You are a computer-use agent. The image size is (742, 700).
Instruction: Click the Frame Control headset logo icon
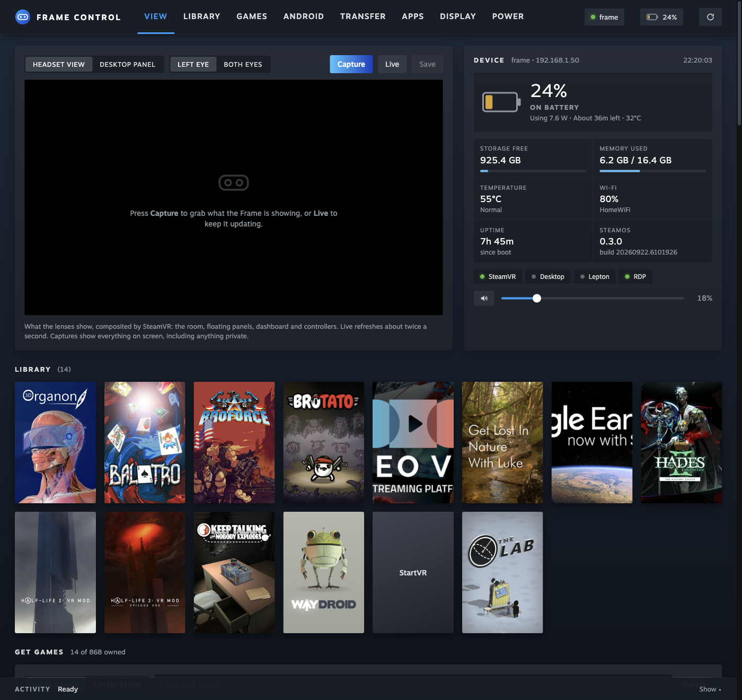click(x=23, y=17)
